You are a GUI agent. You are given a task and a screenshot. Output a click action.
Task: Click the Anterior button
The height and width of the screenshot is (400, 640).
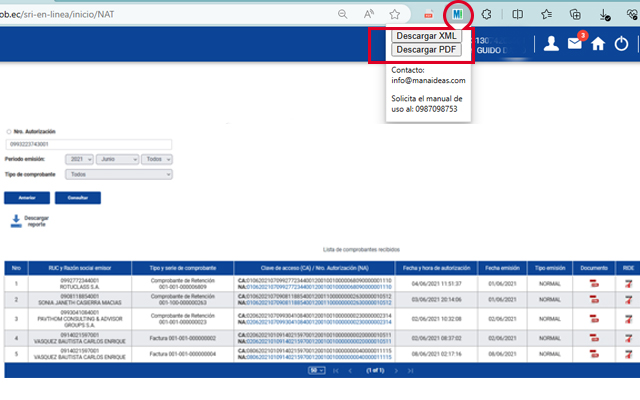[x=27, y=198]
